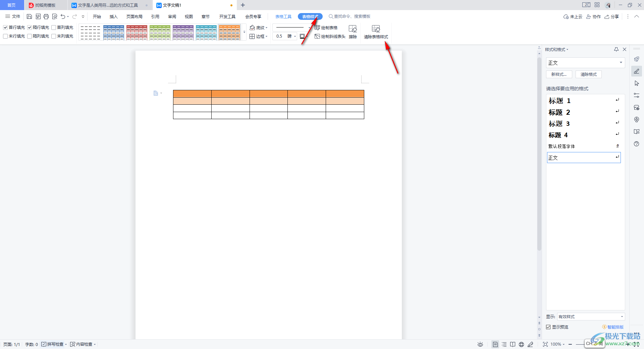Screen dimensions: 644x349
Task: Switch to outline view icon
Action: 504,344
